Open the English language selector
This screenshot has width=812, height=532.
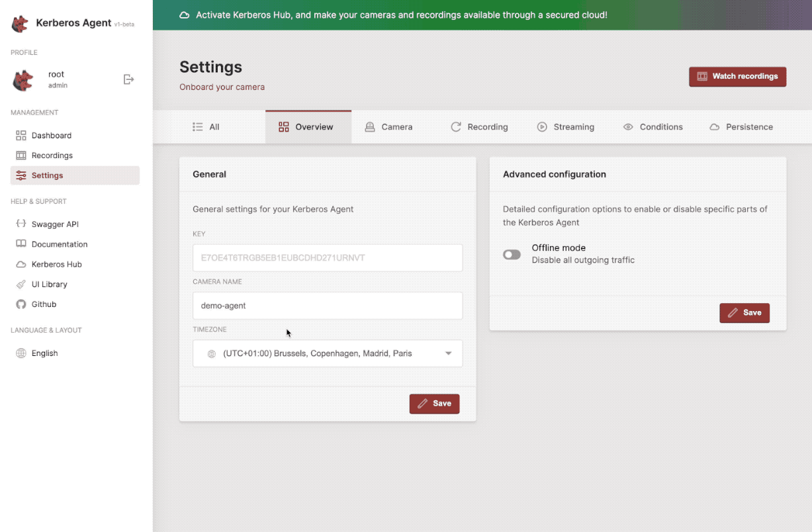pyautogui.click(x=44, y=353)
